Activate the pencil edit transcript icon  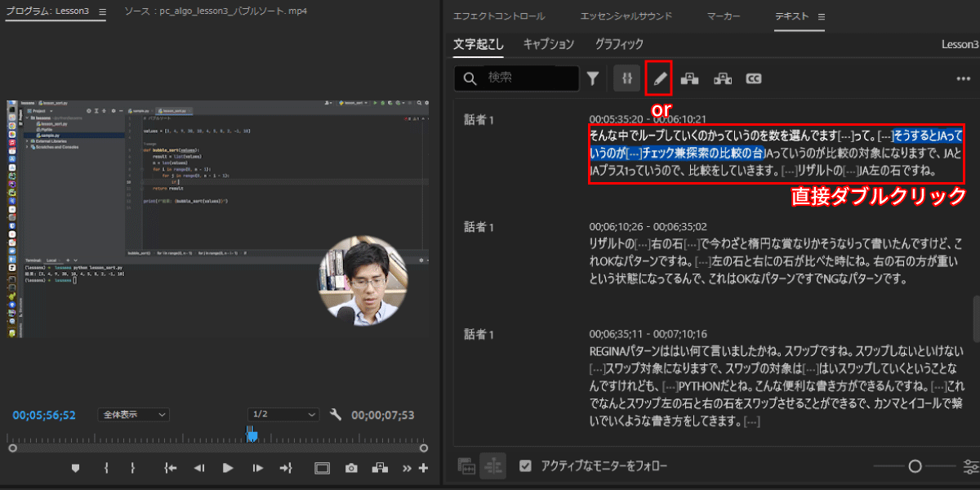(x=660, y=78)
